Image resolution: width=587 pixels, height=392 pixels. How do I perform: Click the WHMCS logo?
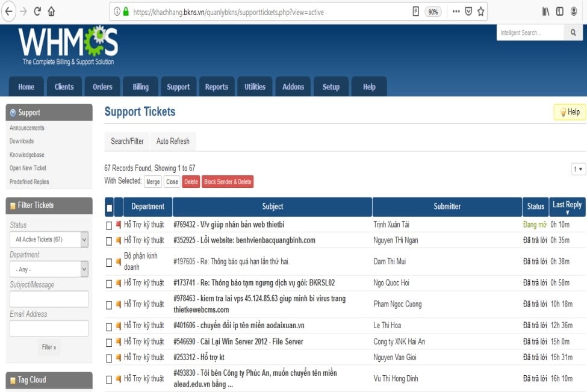[68, 46]
